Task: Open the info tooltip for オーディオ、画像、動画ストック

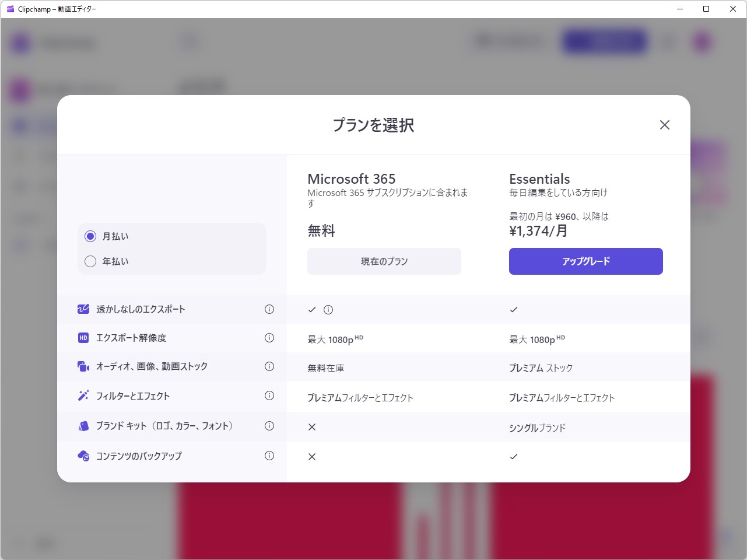Action: 269,366
